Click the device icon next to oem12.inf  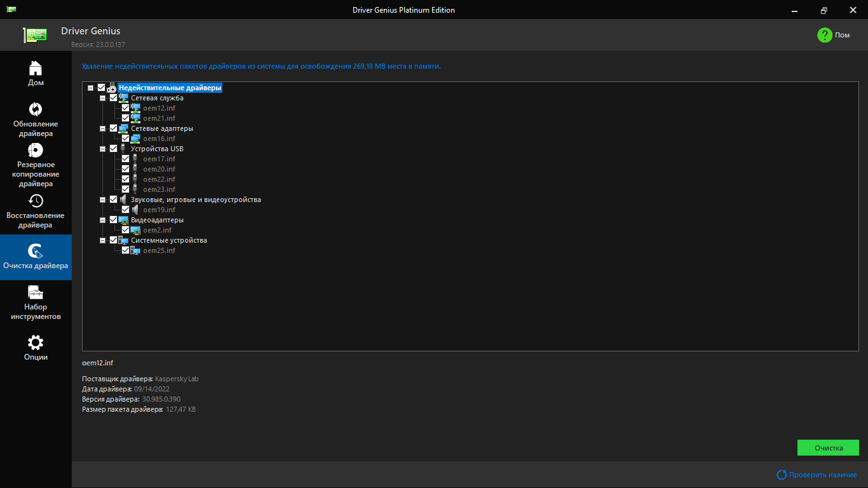tap(135, 108)
